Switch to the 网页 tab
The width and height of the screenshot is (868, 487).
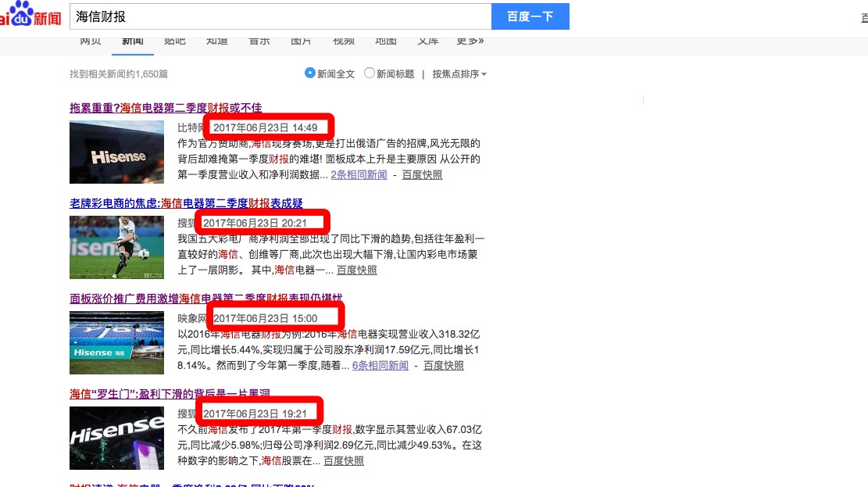click(x=91, y=42)
